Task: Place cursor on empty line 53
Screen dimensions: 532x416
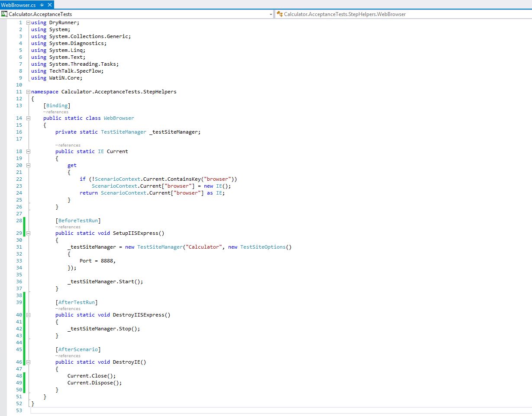Action: tap(281, 410)
